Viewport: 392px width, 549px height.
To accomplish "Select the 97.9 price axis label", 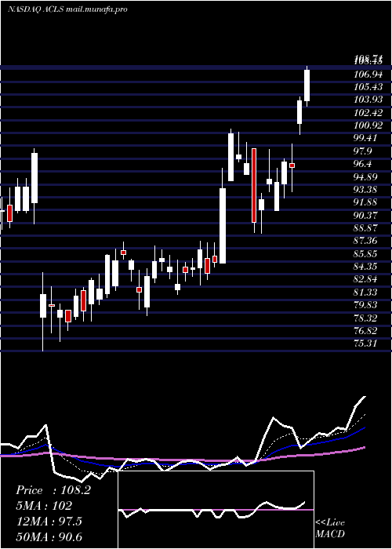I will [x=362, y=151].
